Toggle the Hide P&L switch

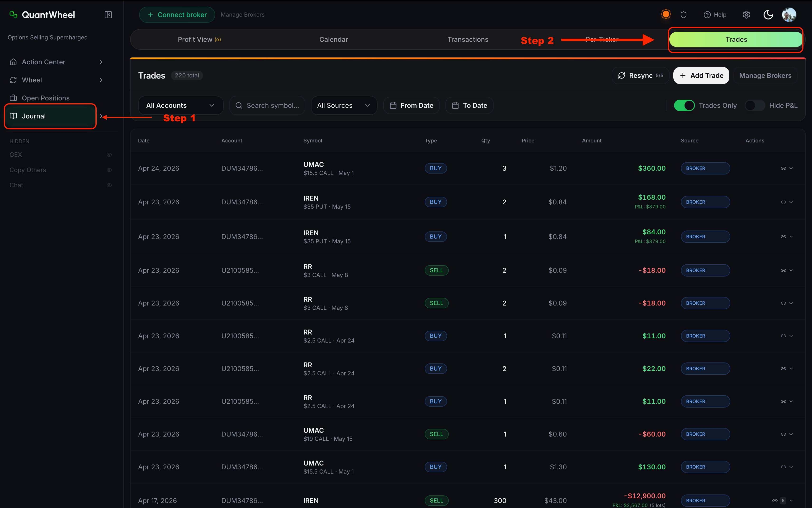tap(755, 105)
